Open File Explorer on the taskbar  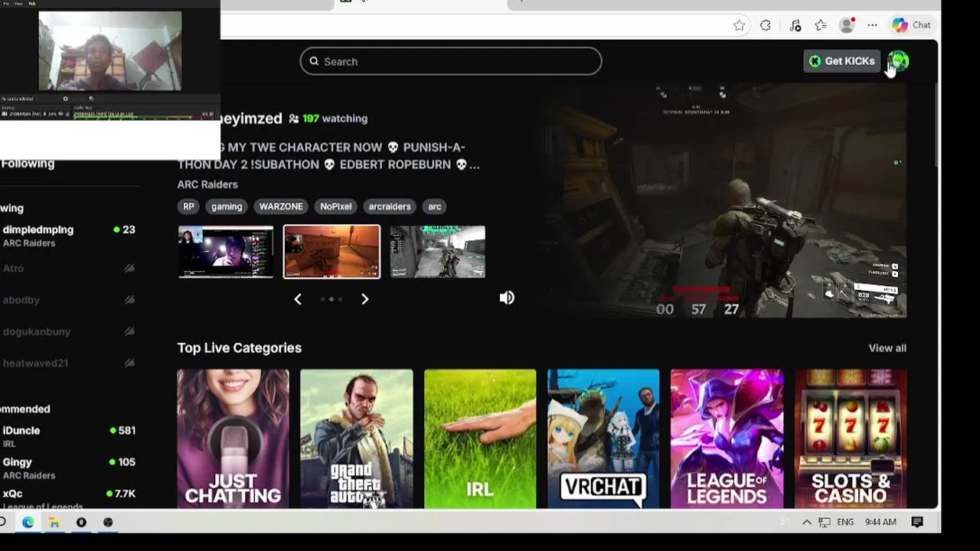[x=54, y=522]
